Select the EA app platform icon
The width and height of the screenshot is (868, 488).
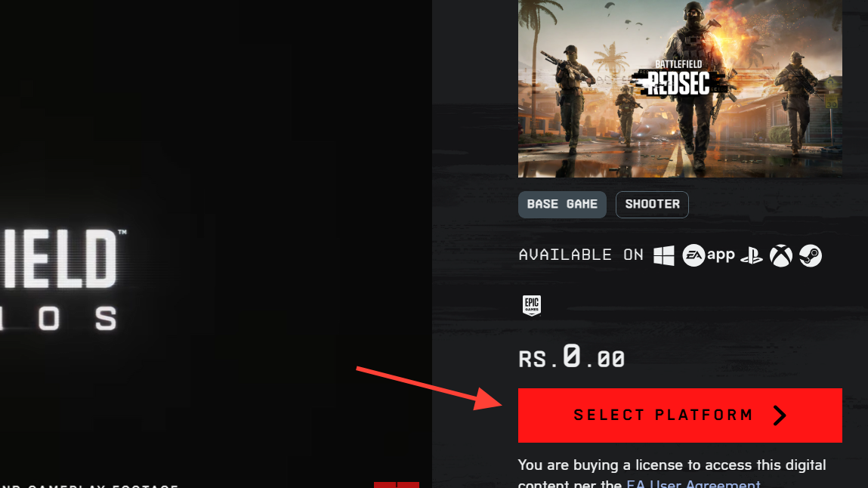point(709,255)
